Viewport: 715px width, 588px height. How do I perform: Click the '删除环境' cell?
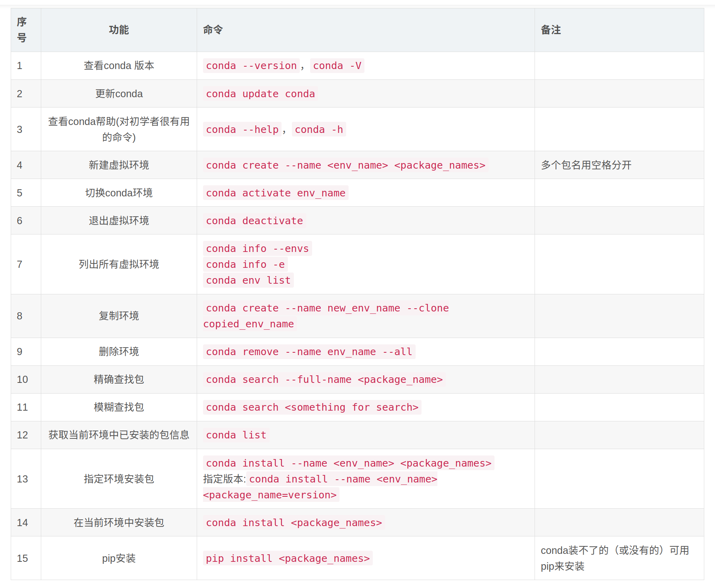tap(119, 352)
